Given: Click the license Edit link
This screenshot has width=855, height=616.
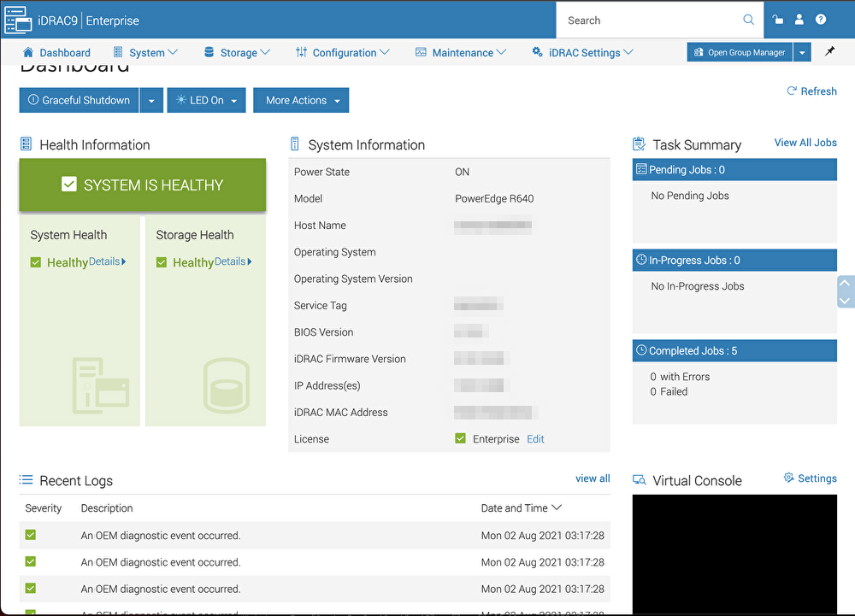Looking at the screenshot, I should tap(535, 439).
